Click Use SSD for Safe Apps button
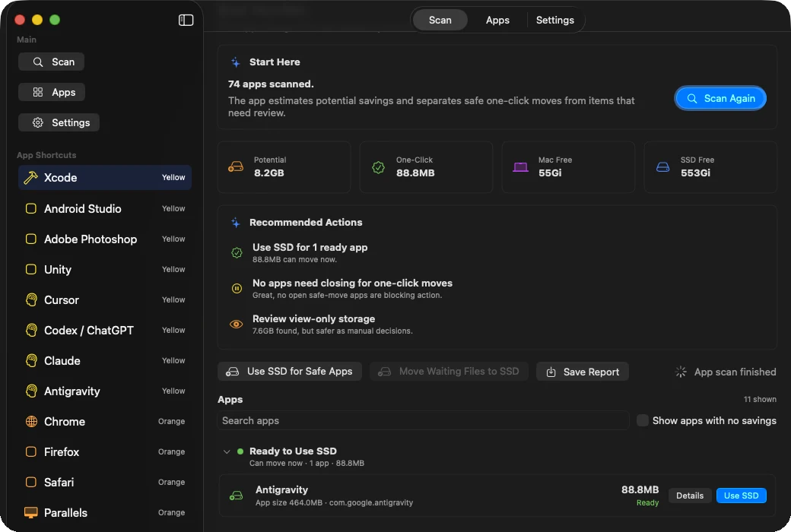Screen dimensions: 791x532 290,372
